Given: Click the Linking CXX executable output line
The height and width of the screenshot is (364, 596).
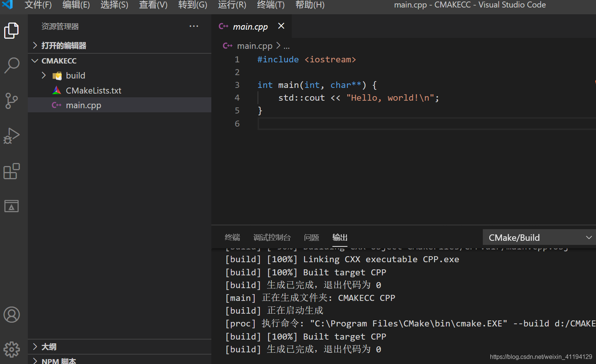Looking at the screenshot, I should tap(342, 259).
